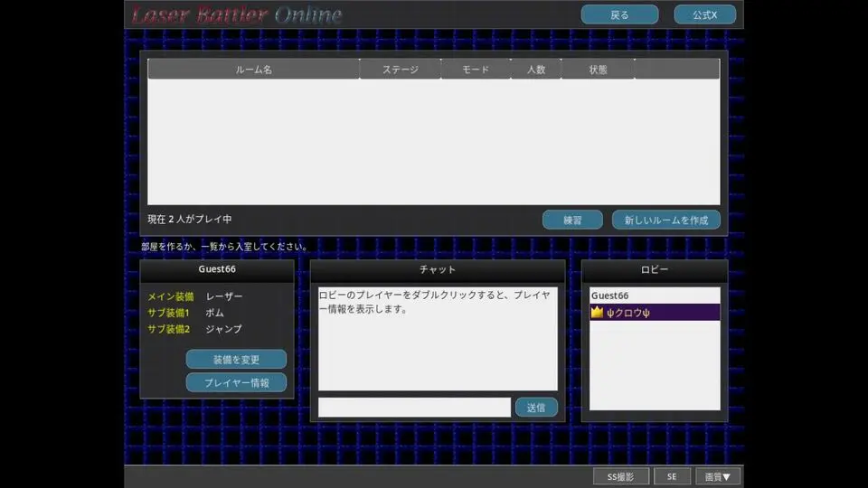The image size is (868, 488).
Task: Open the 画質 quality dropdown
Action: pos(717,476)
